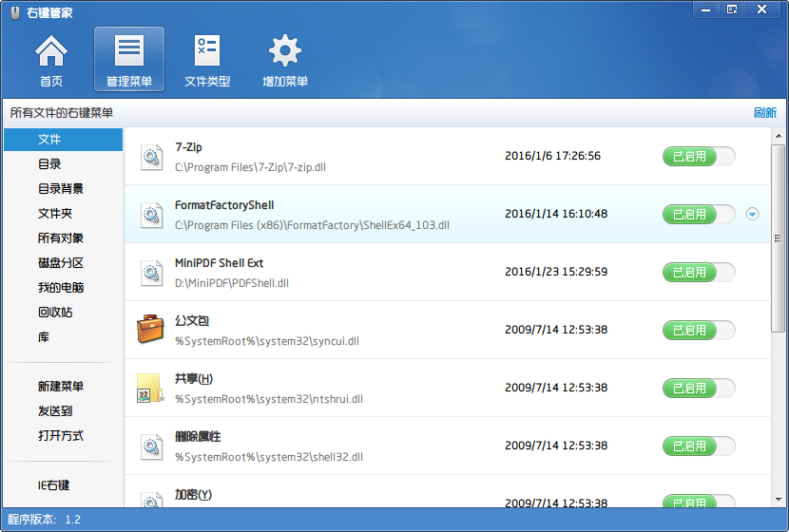Viewport: 789px width, 532px height.
Task: Open 库 sidebar category
Action: click(64, 336)
